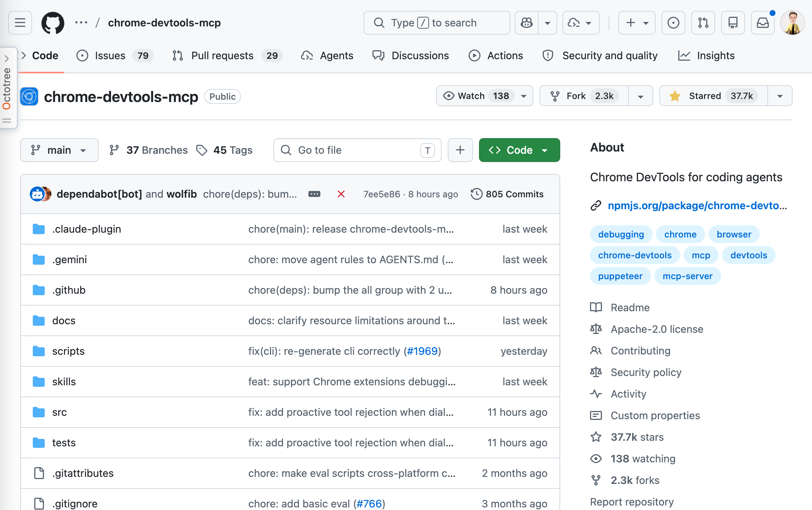Click the .claude-plugin folder icon
This screenshot has width=812, height=510.
[x=39, y=229]
